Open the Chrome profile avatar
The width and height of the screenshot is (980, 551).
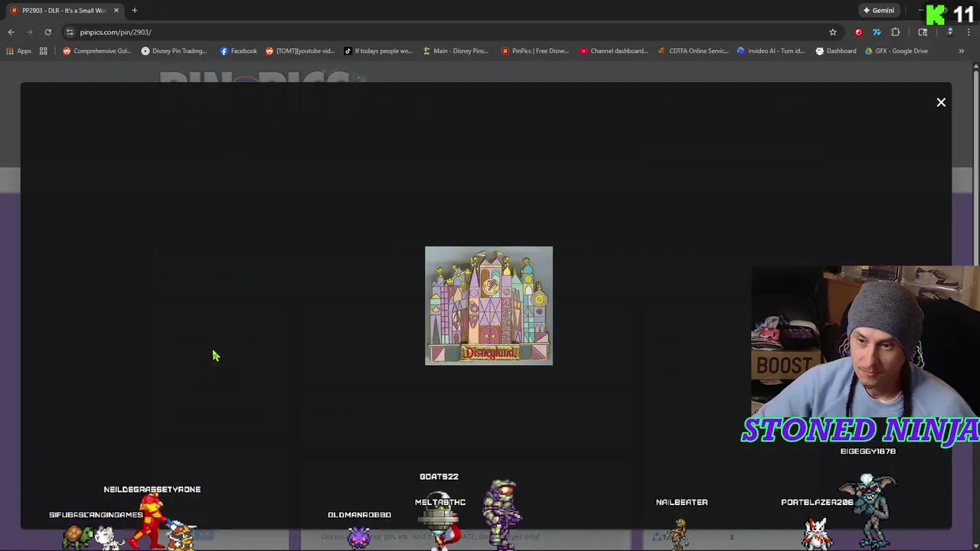click(950, 32)
